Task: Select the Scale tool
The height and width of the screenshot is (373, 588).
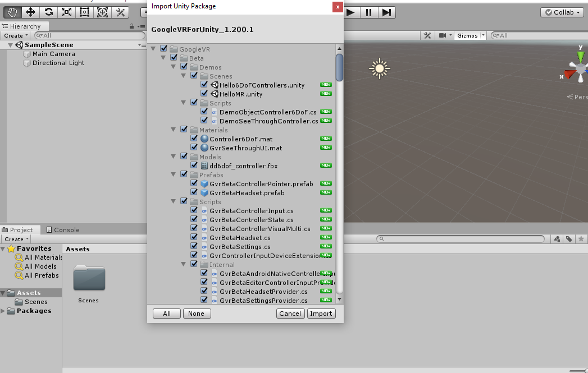Action: [x=66, y=12]
